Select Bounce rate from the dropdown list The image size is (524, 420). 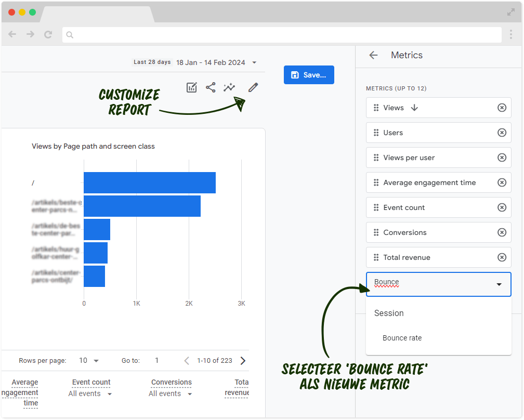[402, 338]
